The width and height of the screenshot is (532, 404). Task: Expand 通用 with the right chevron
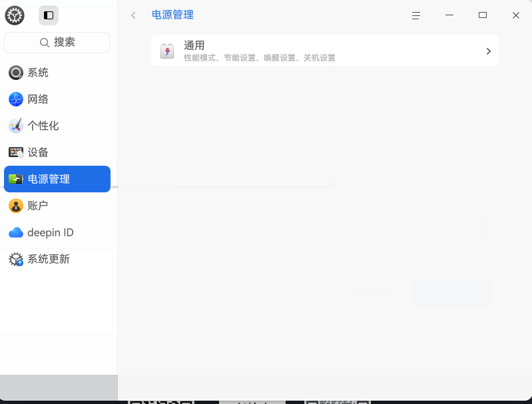pos(488,51)
